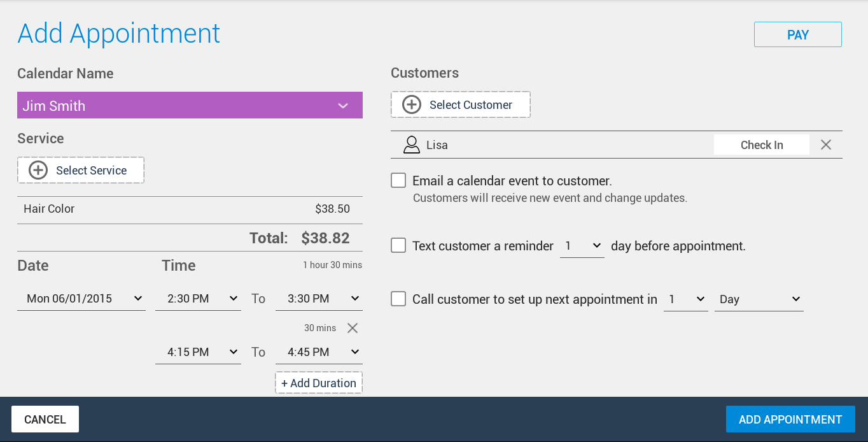Click ADD APPOINTMENT button

(x=790, y=419)
